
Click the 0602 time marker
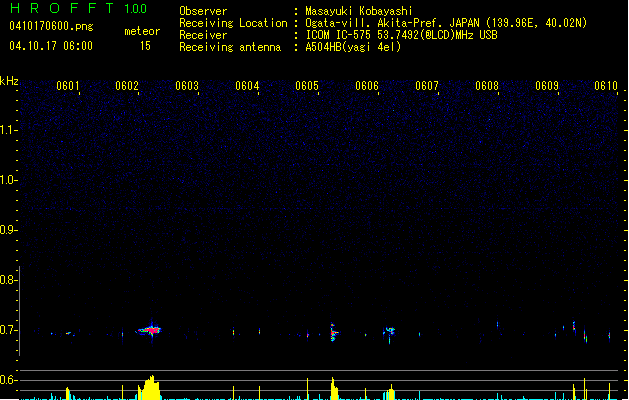[x=127, y=86]
